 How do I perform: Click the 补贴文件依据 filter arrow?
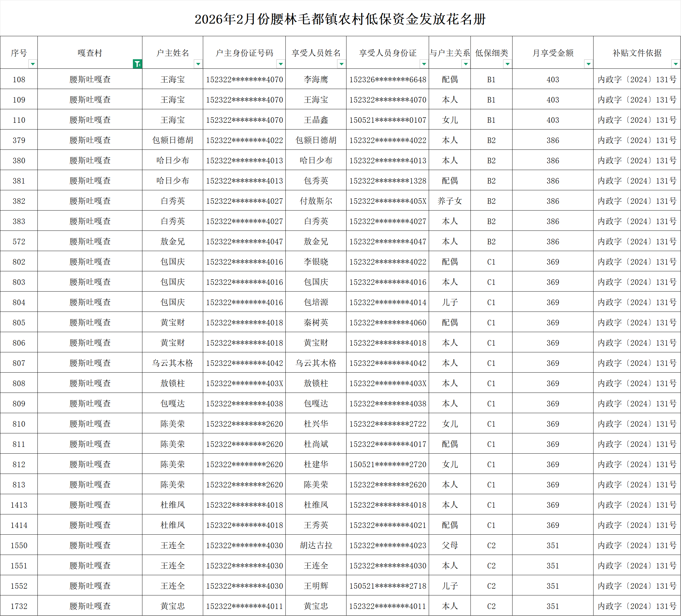pyautogui.click(x=675, y=64)
